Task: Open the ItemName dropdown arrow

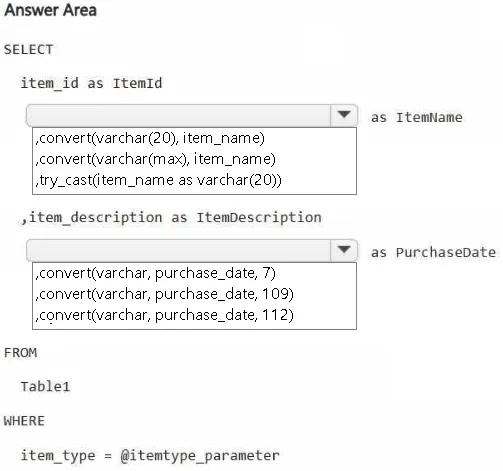Action: (344, 115)
